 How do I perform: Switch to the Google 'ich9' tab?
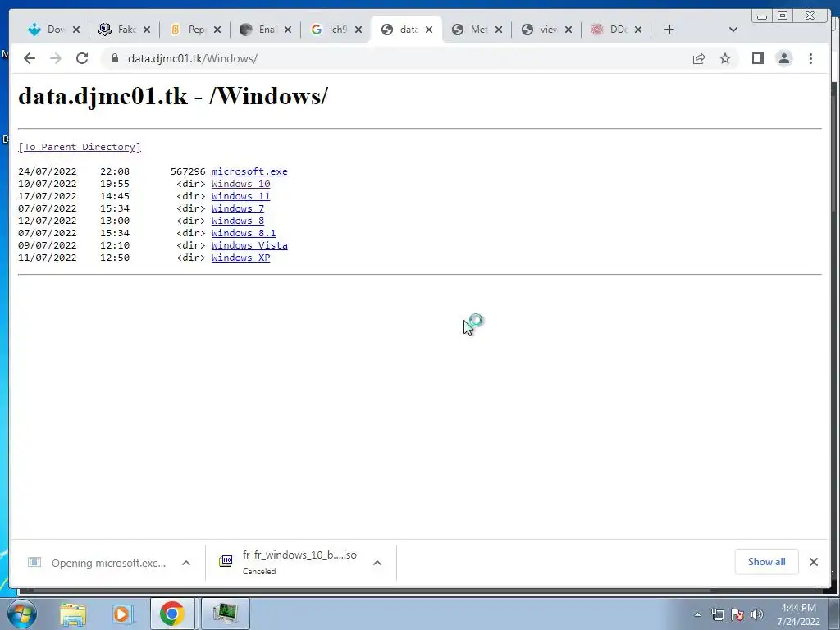click(x=330, y=30)
